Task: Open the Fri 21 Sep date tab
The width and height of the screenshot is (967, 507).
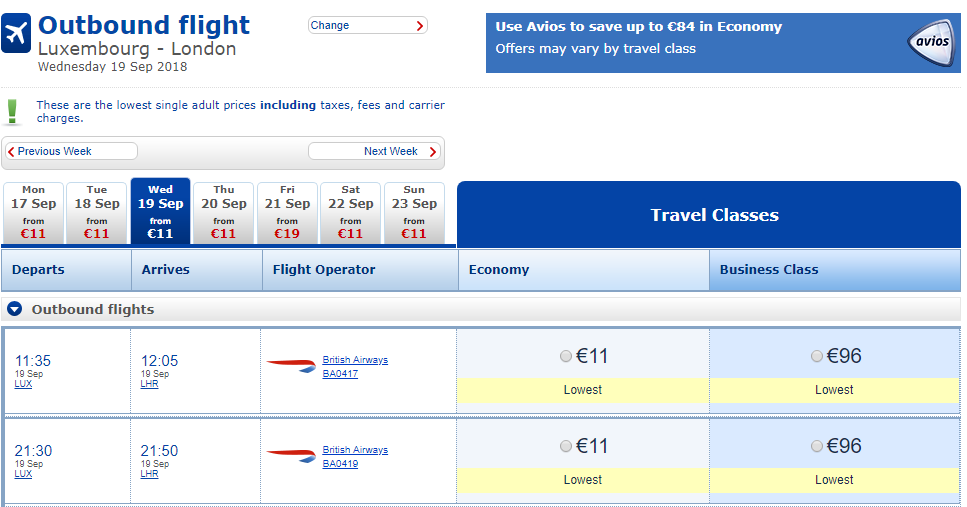Action: point(287,212)
